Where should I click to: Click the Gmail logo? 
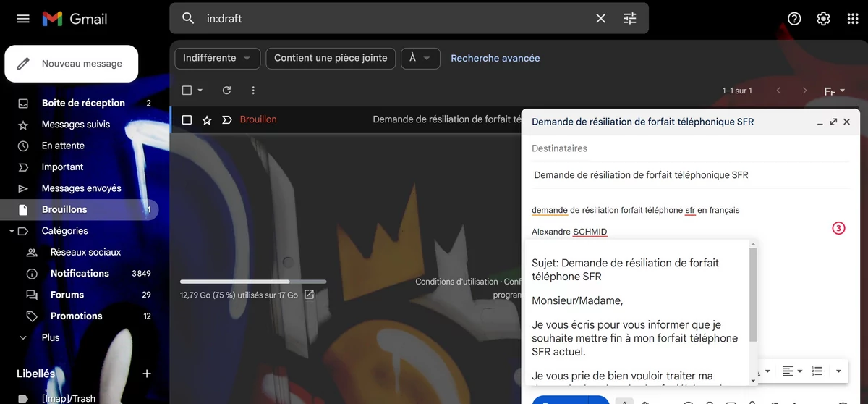pos(75,19)
